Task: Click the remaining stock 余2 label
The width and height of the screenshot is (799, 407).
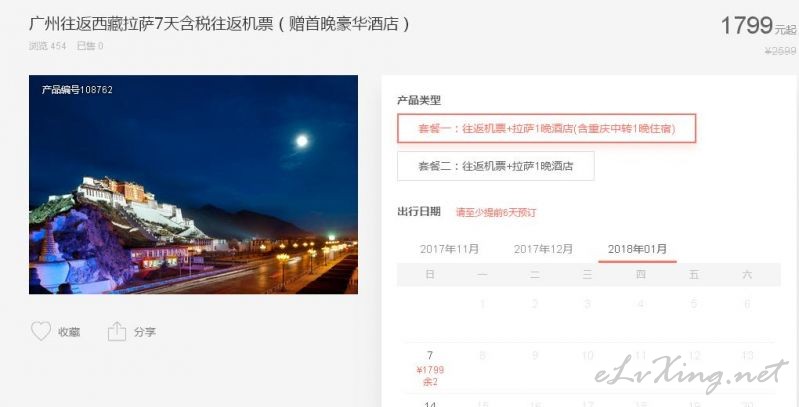Action: click(x=430, y=382)
